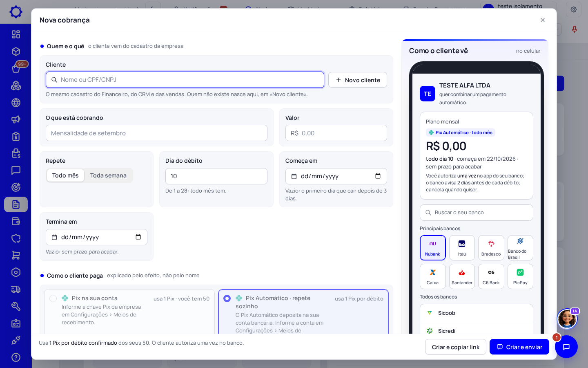Focus the Cliente search field
Image resolution: width=588 pixels, height=368 pixels.
coord(185,80)
